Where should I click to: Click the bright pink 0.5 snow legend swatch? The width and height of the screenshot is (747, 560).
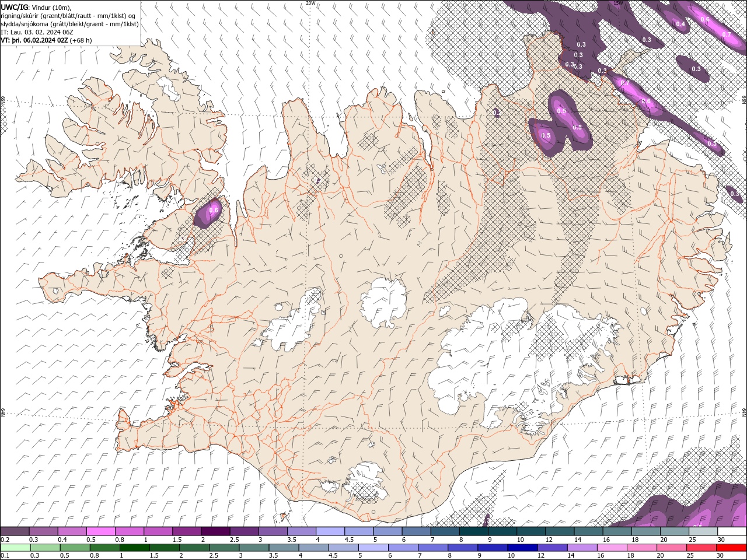tap(100, 531)
